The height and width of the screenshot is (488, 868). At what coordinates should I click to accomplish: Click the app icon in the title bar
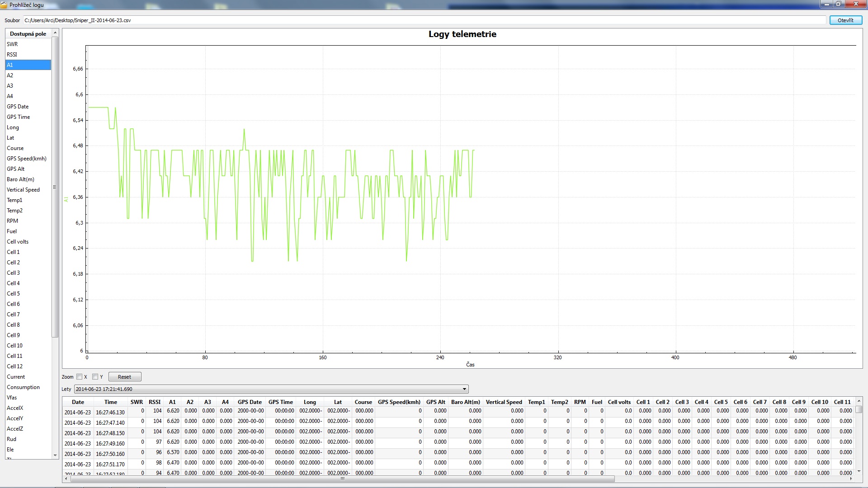point(4,5)
